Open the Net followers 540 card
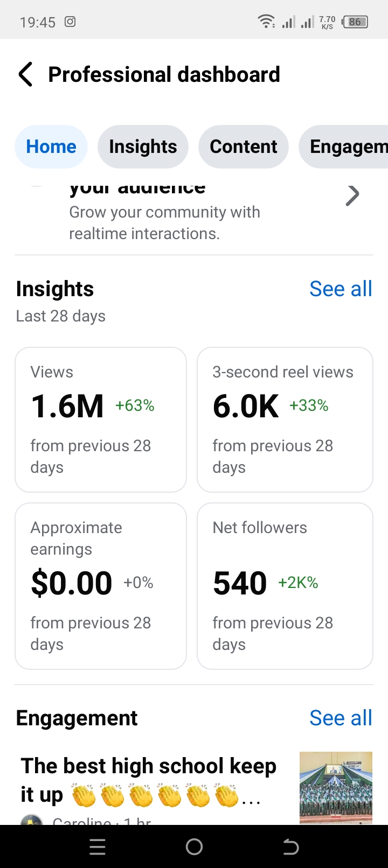The image size is (388, 868). 285,586
